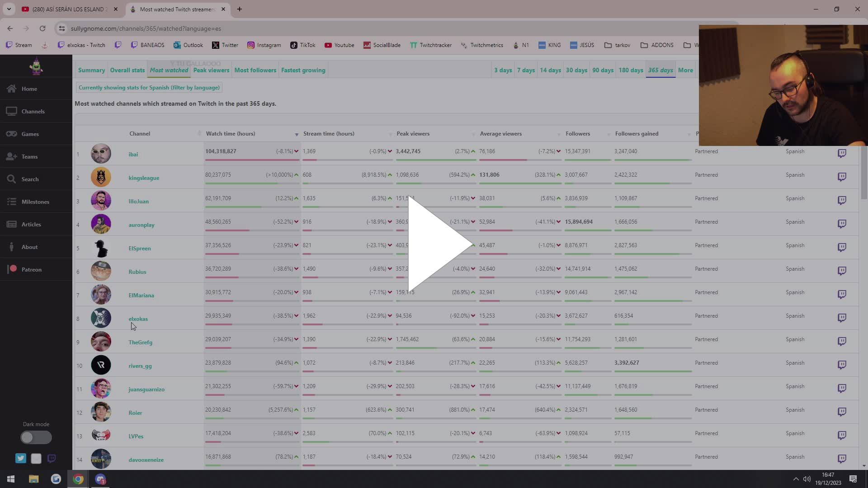
Task: Click the Twitch icon in the sidebar bottom
Action: 52,459
